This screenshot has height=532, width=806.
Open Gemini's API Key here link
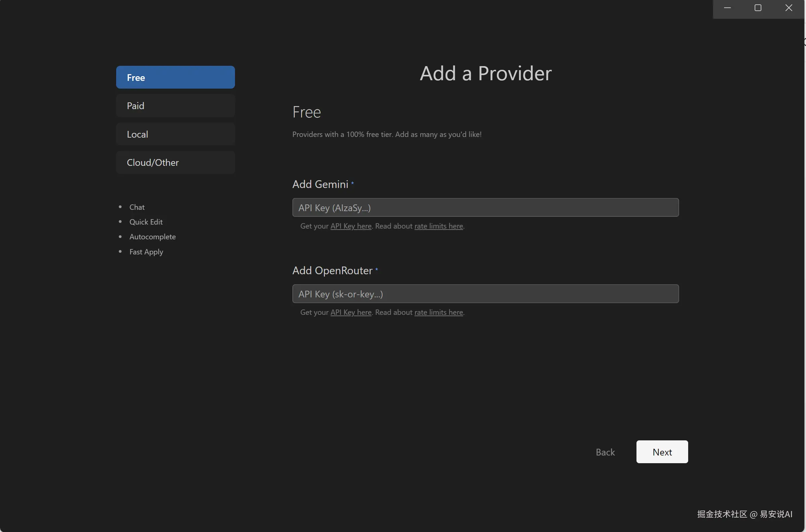(351, 226)
